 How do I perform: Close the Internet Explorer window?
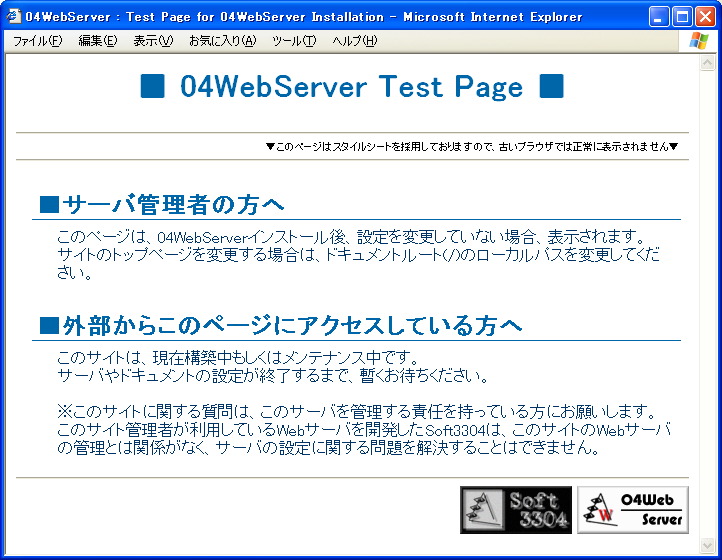(705, 17)
